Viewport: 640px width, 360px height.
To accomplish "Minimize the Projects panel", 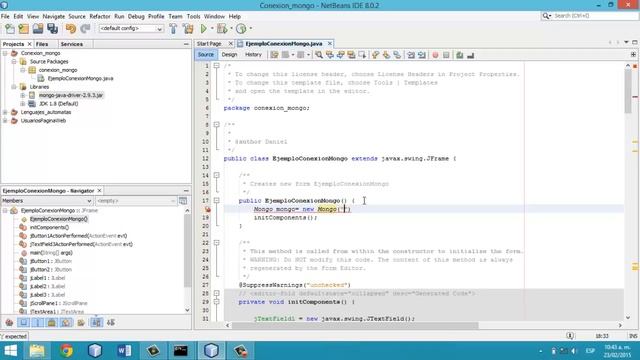I will point(186,44).
